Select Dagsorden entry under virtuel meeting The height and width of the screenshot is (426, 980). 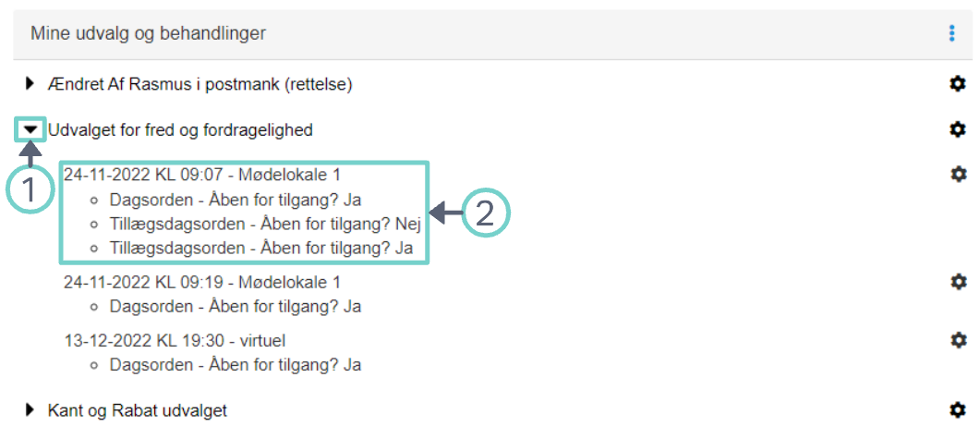point(235,365)
